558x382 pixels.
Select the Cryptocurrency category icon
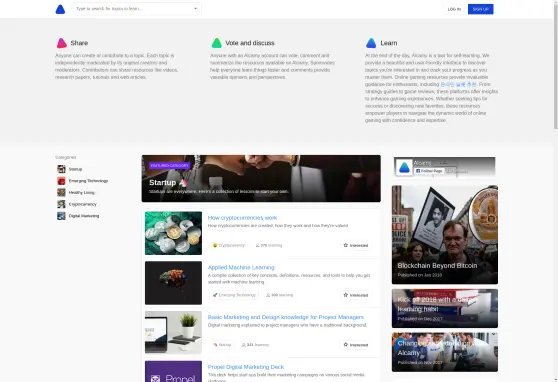(x=61, y=204)
